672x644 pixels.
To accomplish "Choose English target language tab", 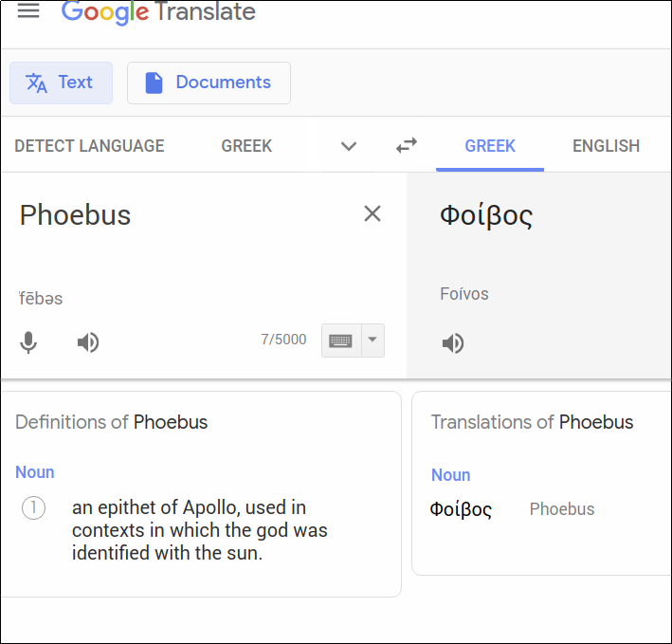I will (x=606, y=146).
